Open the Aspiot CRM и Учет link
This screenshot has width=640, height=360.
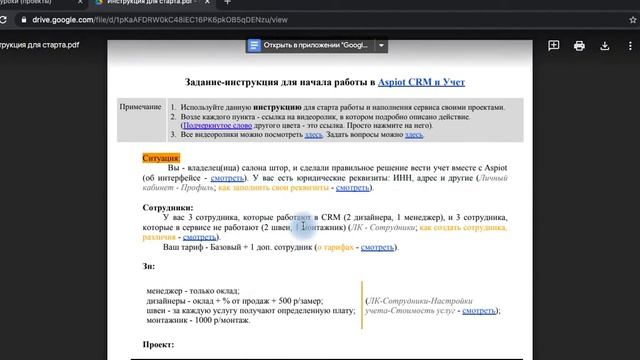coord(421,82)
